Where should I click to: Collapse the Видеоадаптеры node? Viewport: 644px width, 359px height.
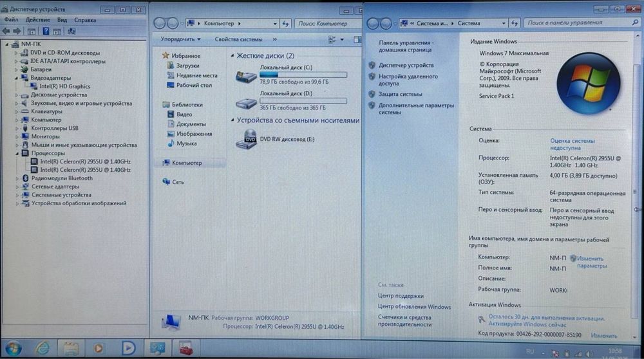pyautogui.click(x=16, y=78)
